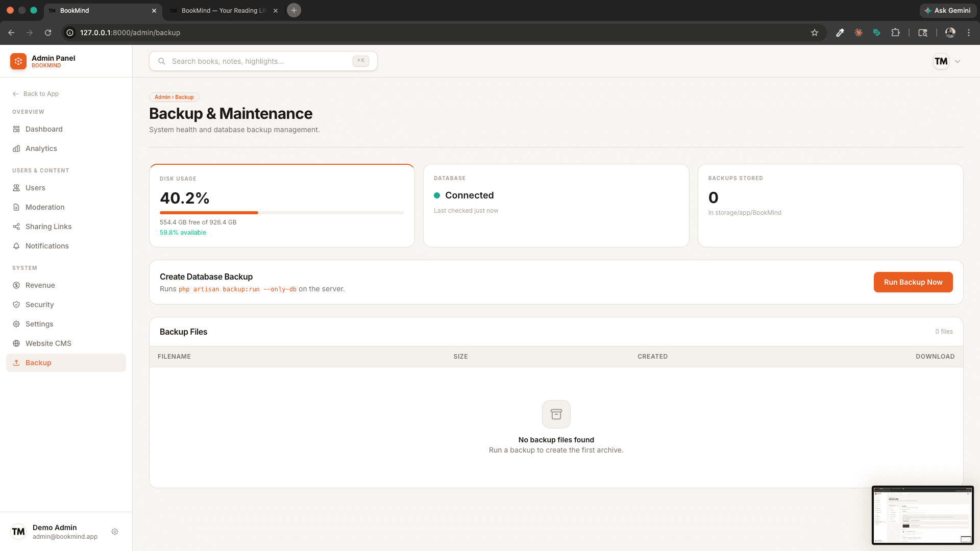
Task: Click Back to App link
Action: (36, 94)
